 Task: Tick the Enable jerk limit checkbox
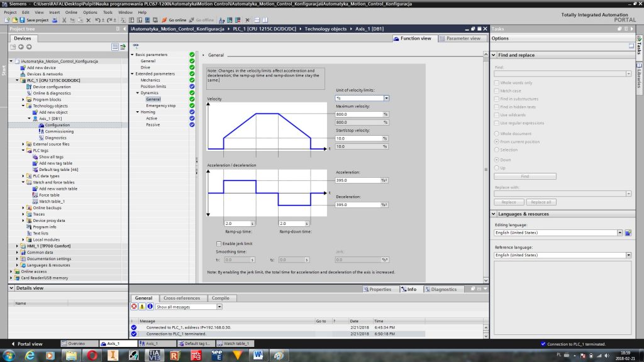pos(219,243)
